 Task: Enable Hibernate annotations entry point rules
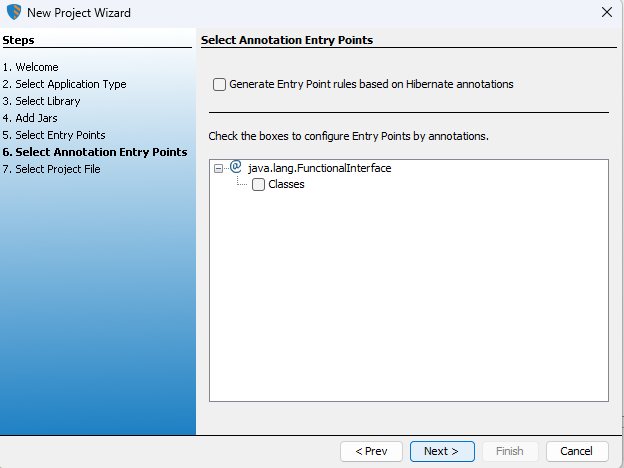(x=219, y=84)
